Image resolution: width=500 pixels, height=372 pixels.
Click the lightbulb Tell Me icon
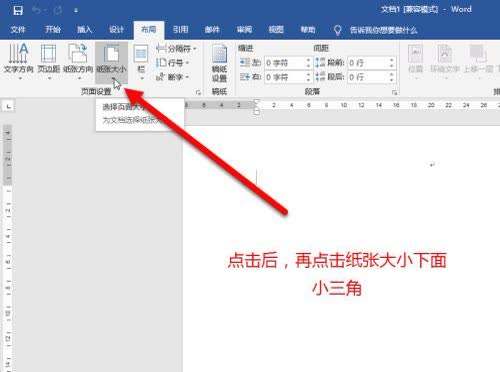[337, 30]
